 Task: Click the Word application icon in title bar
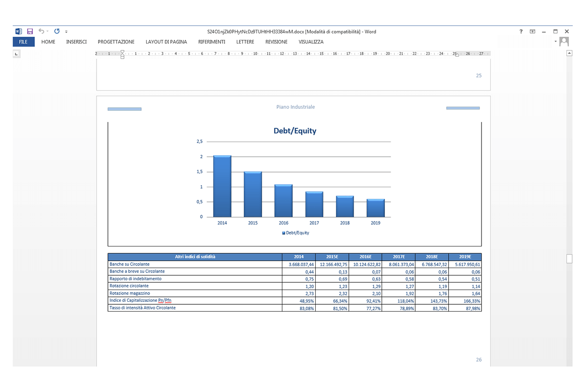(19, 31)
